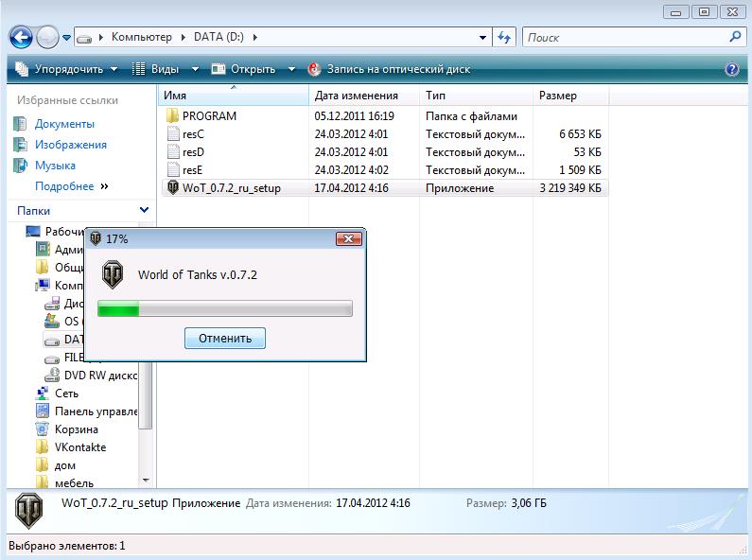The image size is (752, 560).
Task: Open Изображения favorite link
Action: 71,145
